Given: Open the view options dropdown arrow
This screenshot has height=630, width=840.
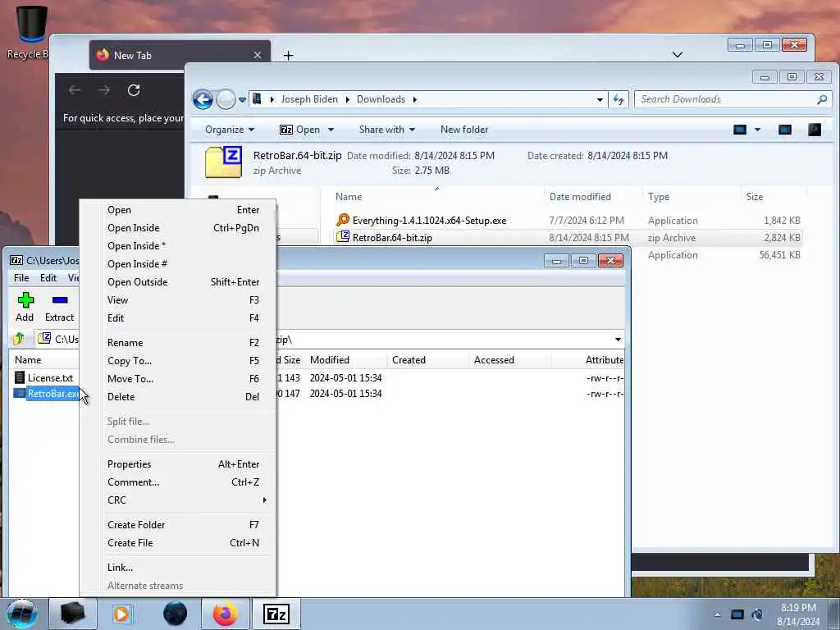Looking at the screenshot, I should [x=757, y=130].
